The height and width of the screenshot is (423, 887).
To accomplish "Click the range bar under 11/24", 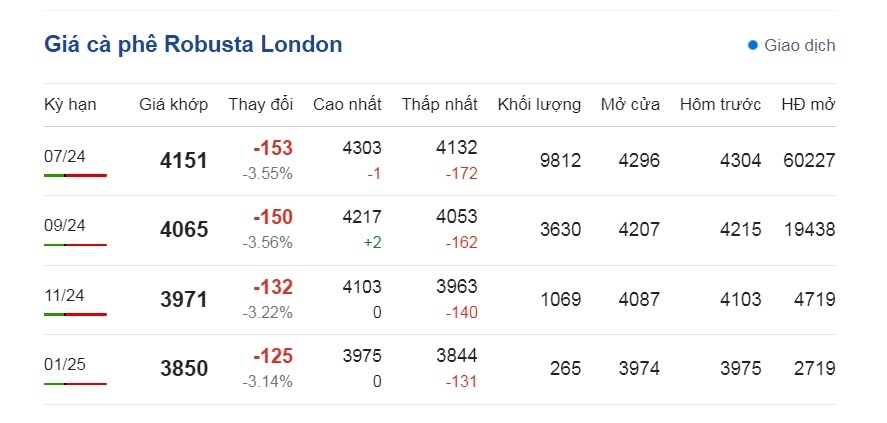I will click(x=75, y=314).
